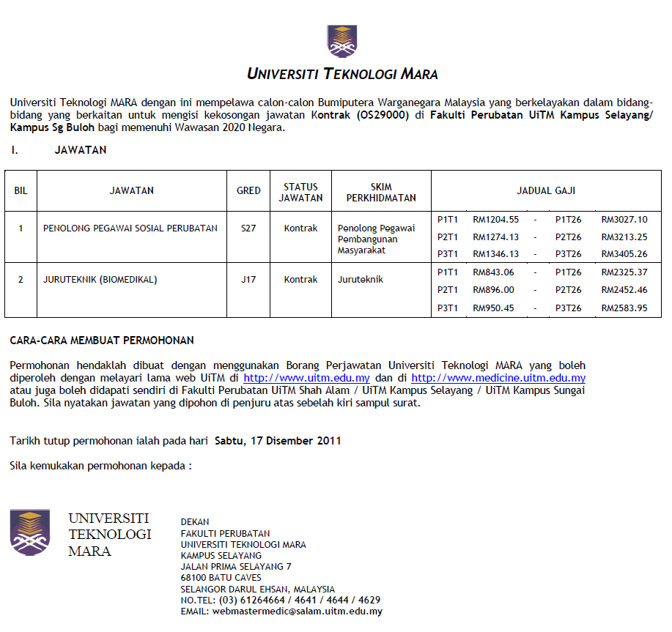
Task: Click row number '2' in BIL column
Action: tap(21, 280)
